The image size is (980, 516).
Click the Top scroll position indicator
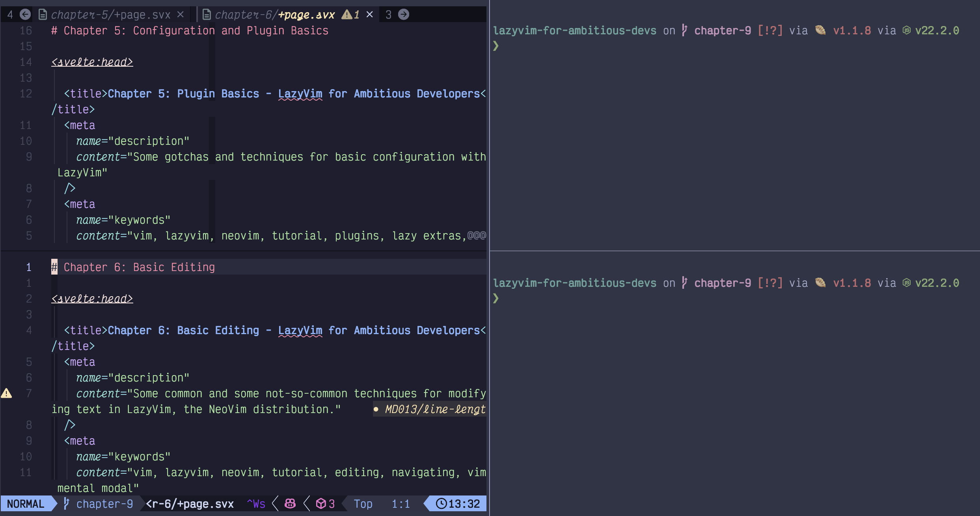click(x=363, y=504)
